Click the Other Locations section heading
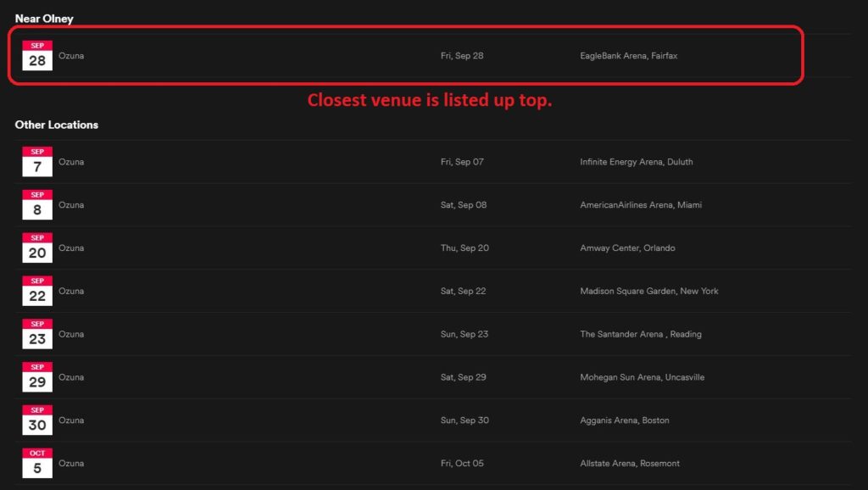 click(x=57, y=124)
